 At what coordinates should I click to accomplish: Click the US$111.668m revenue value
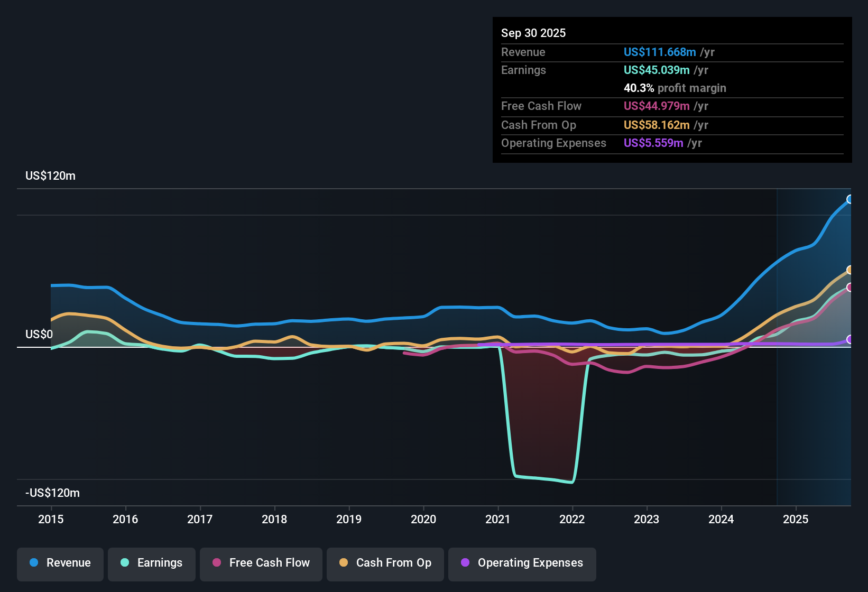(660, 52)
